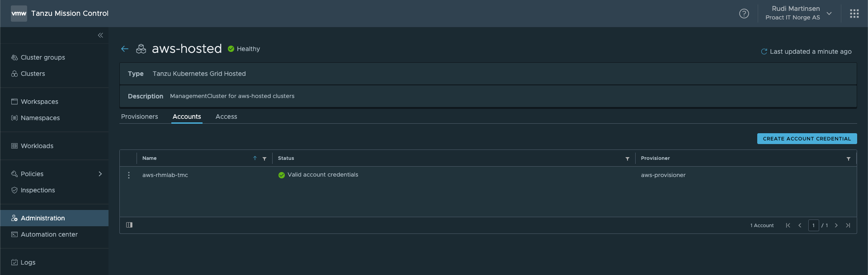Open row actions for aws-rhmlab-tmc
Image resolution: width=868 pixels, height=275 pixels.
129,175
